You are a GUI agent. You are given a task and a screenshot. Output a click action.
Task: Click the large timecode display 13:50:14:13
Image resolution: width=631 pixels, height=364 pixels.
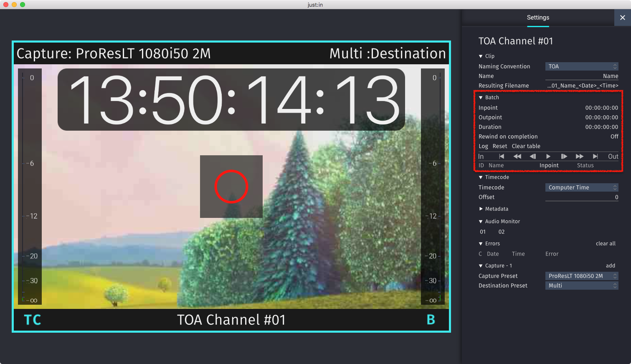[x=231, y=100]
